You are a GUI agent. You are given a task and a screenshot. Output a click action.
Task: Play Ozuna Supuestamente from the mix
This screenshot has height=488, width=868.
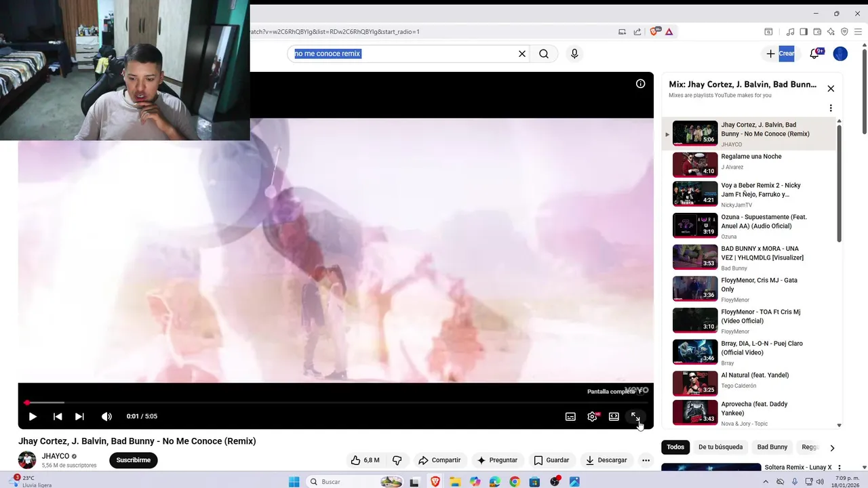tap(749, 226)
